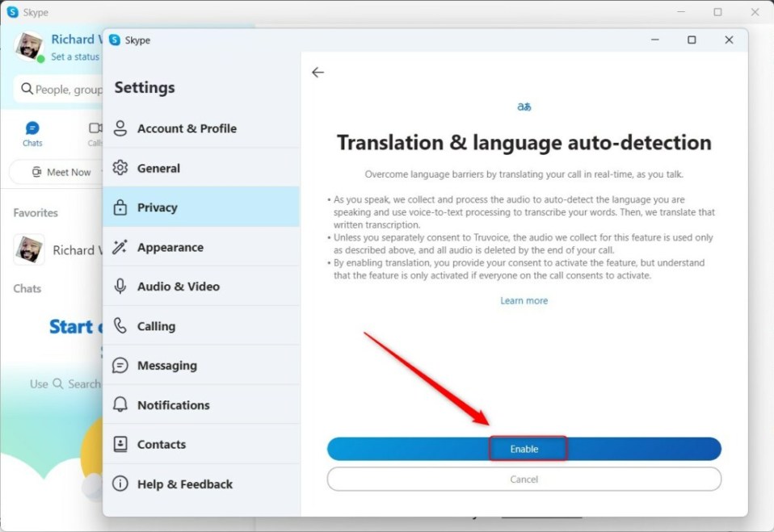Open Privacy settings with the lock icon
The width and height of the screenshot is (774, 532).
(121, 207)
